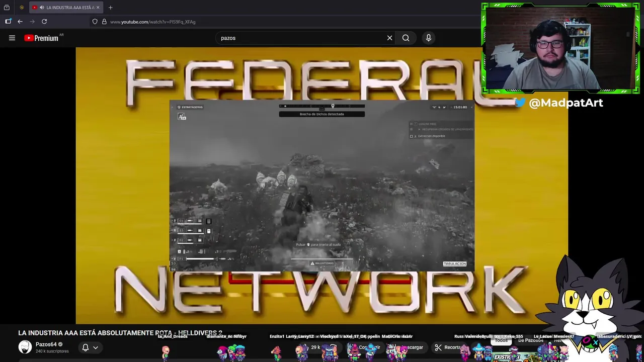Go forward with browser forward arrow
The width and height of the screenshot is (644, 362).
[32, 22]
